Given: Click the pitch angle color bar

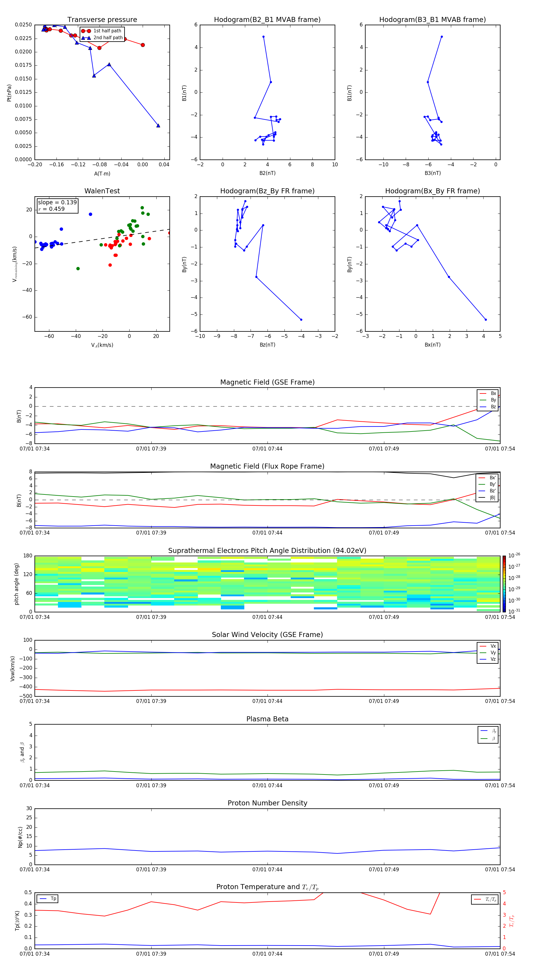Looking at the screenshot, I should tap(504, 584).
